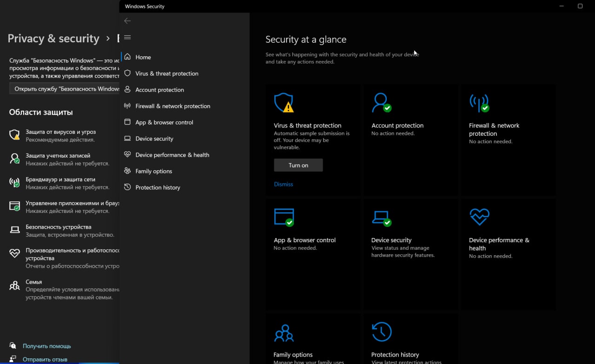Open the Device performance & health card title
Image resolution: width=595 pixels, height=364 pixels.
pos(499,244)
